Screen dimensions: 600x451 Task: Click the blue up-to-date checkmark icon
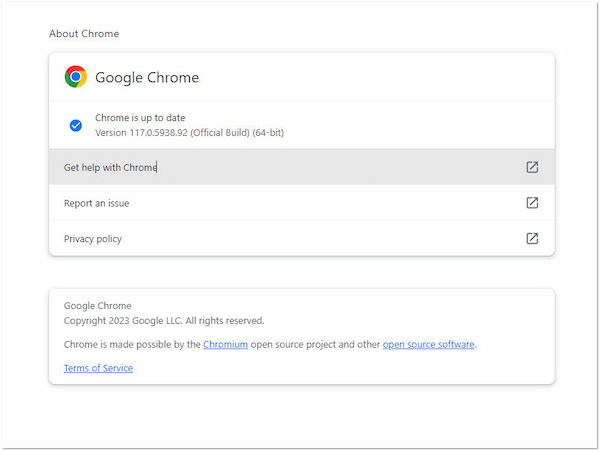(x=76, y=125)
